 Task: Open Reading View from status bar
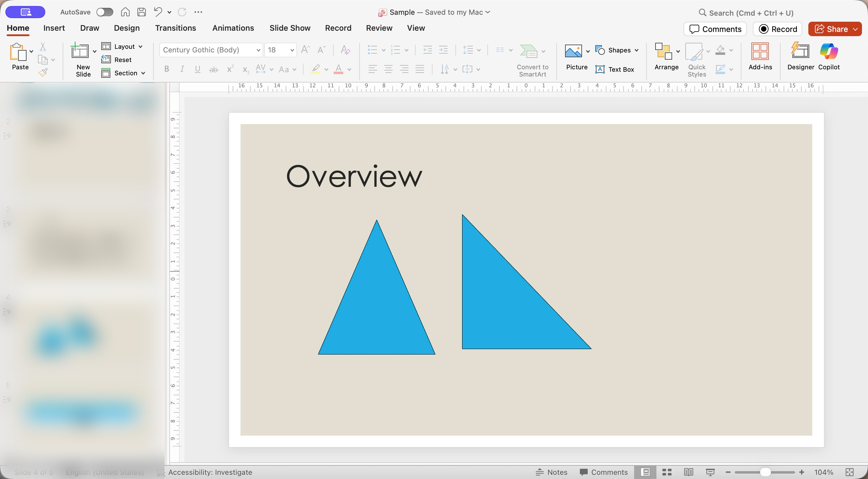(688, 472)
